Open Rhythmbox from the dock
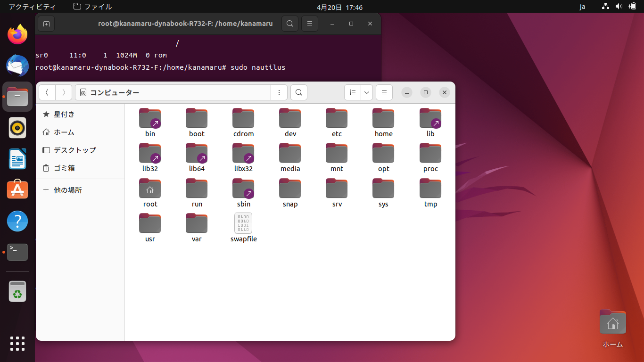Image resolution: width=644 pixels, height=362 pixels. (x=17, y=128)
